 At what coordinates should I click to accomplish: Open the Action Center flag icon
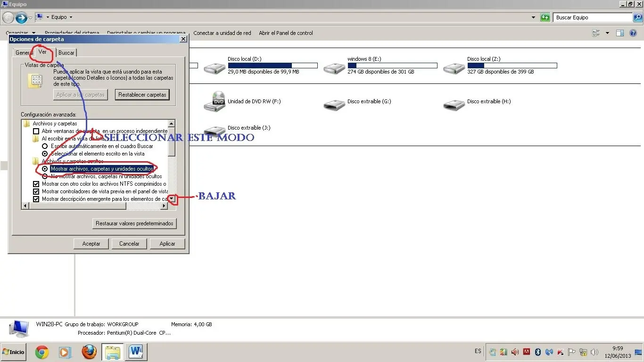point(572,352)
